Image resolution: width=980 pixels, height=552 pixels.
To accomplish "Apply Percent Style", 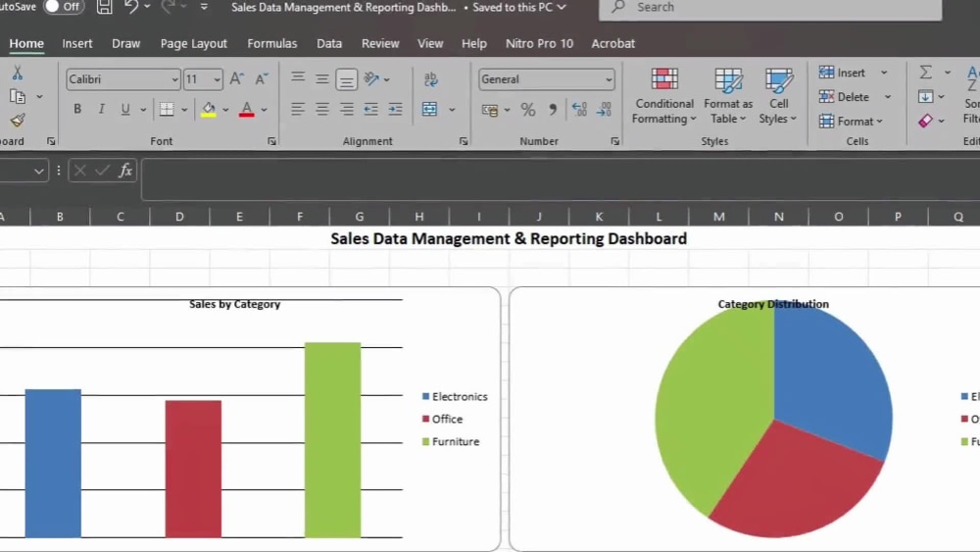I will pos(528,110).
